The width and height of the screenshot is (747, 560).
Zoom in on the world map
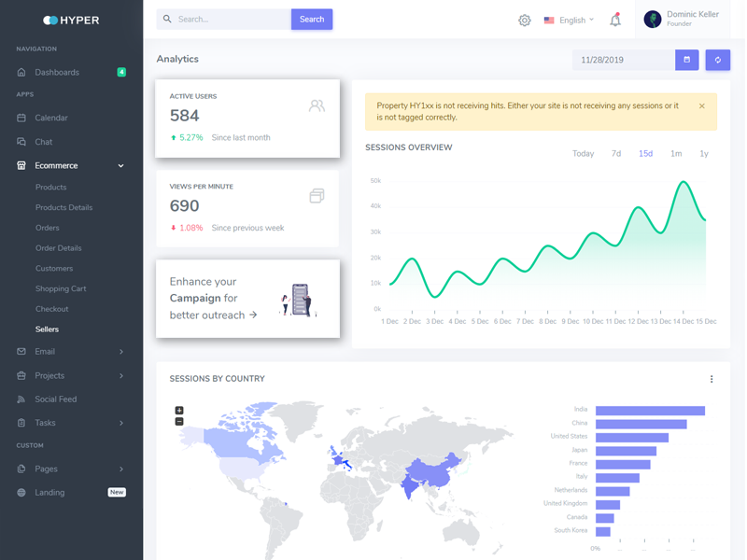[x=179, y=411]
